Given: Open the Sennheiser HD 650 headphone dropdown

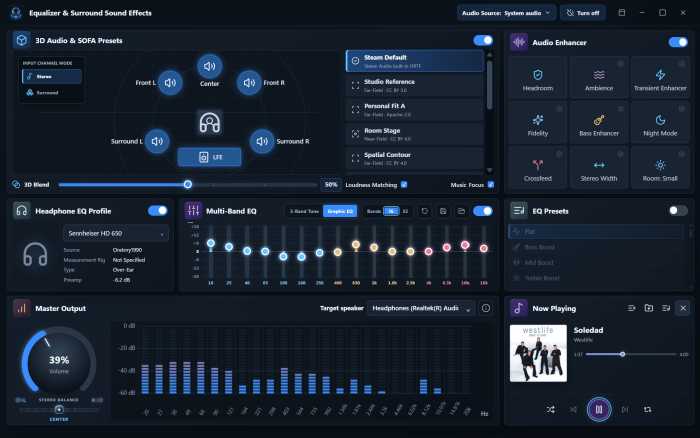Looking at the screenshot, I should click(x=116, y=234).
